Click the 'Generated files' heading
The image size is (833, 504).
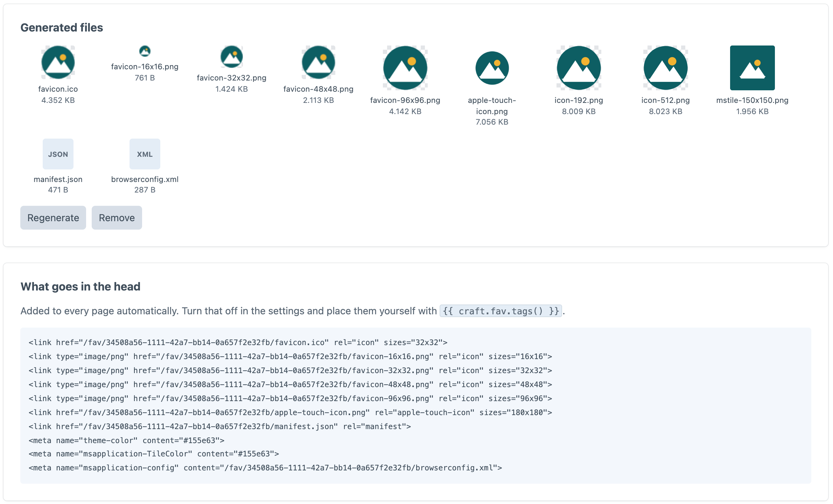pyautogui.click(x=62, y=27)
